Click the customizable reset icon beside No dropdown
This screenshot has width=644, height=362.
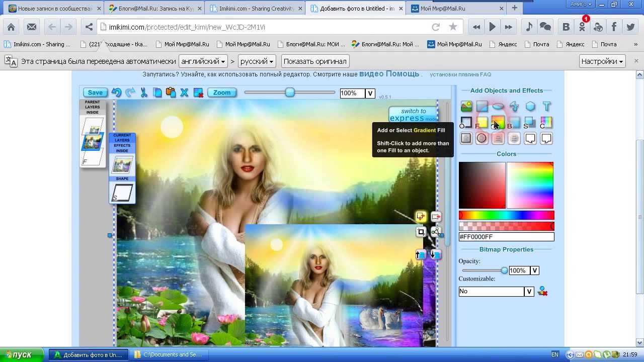click(x=542, y=292)
